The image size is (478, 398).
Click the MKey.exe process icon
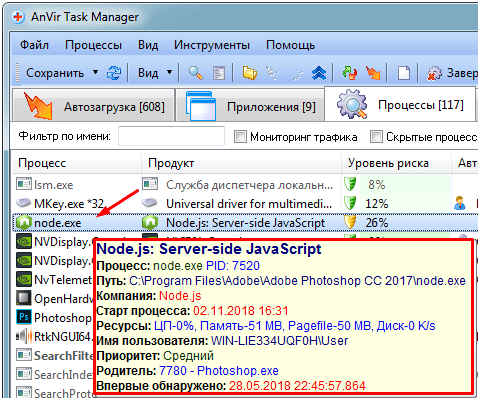pyautogui.click(x=24, y=203)
